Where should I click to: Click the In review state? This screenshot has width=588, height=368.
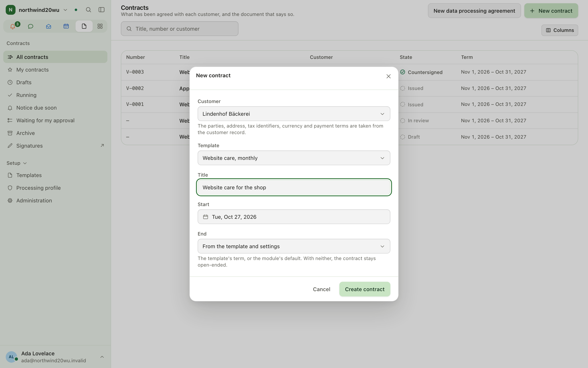click(x=414, y=120)
